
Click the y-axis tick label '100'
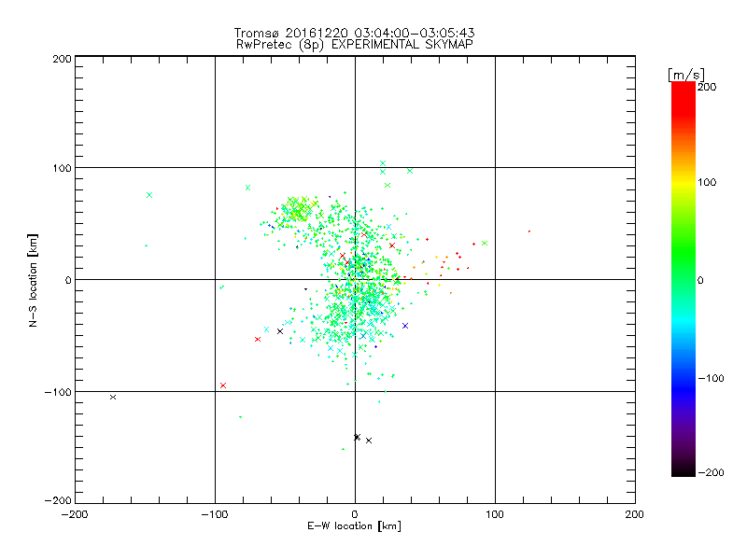click(62, 168)
